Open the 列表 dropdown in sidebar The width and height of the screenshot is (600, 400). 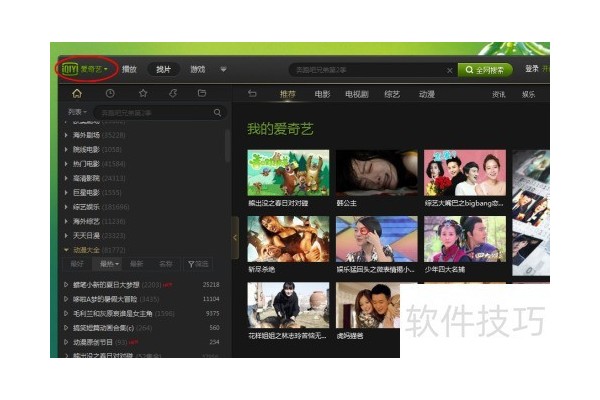[77, 112]
